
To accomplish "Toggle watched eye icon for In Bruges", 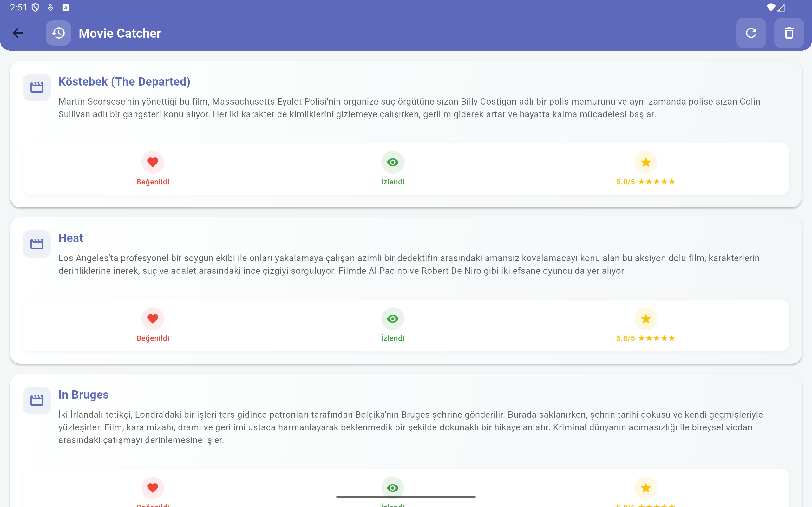I will tap(392, 488).
